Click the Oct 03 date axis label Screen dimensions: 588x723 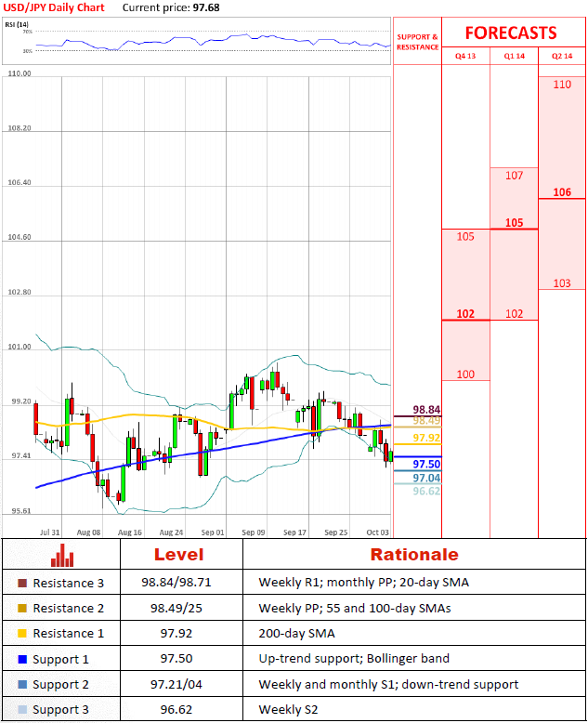377,532
